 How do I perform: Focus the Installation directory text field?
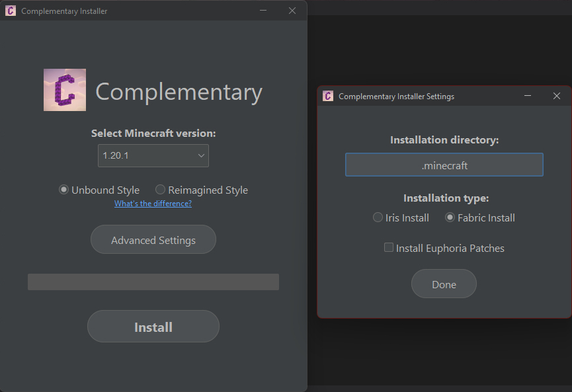(x=444, y=165)
